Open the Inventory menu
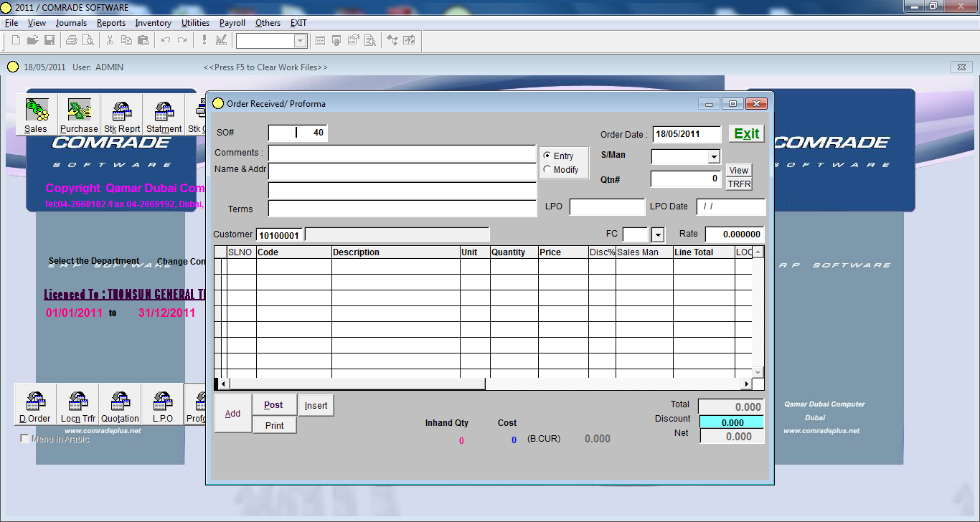980x522 pixels. pos(153,22)
